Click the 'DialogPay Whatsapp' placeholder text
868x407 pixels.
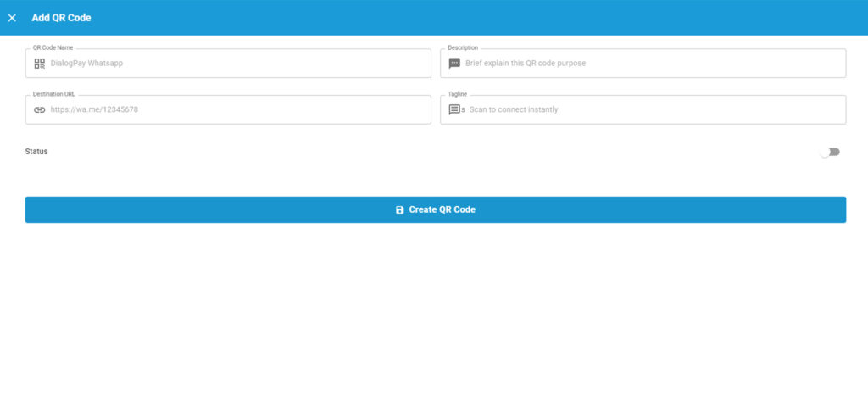(x=86, y=64)
